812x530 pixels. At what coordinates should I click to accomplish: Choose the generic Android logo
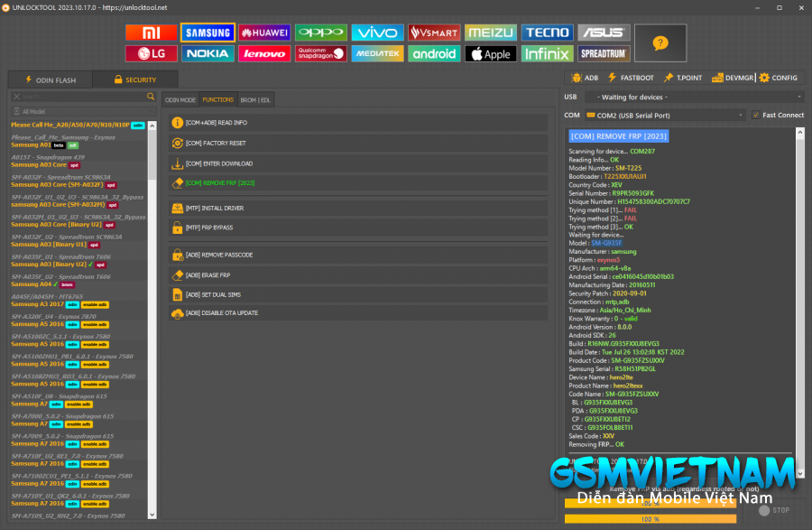point(434,53)
